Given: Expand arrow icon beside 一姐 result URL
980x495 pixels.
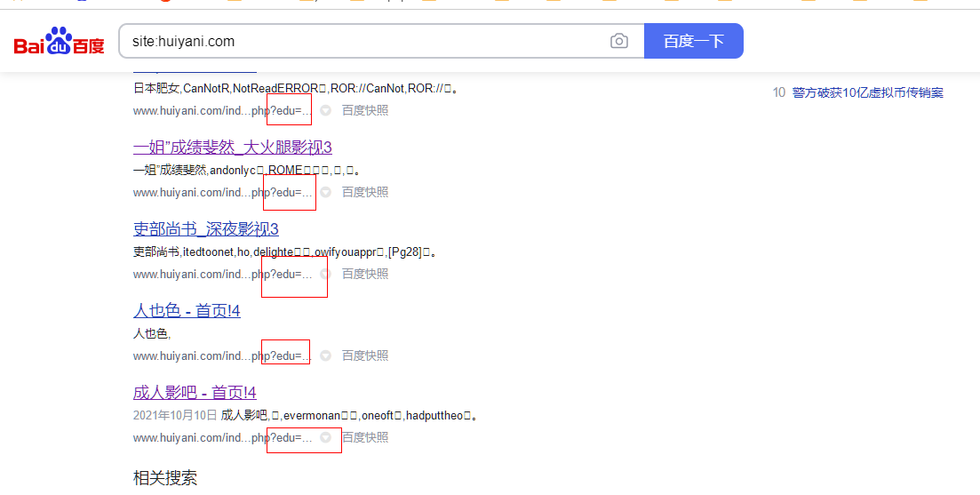Looking at the screenshot, I should tap(326, 192).
